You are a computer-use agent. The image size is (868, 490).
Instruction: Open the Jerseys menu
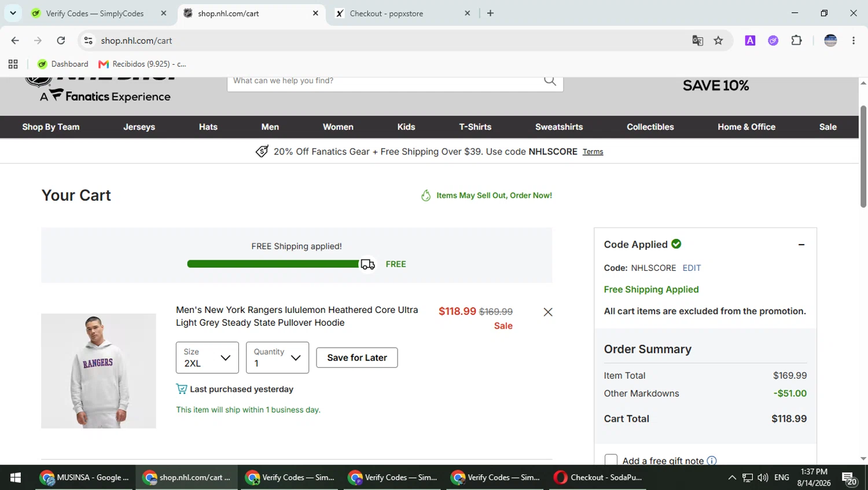click(x=139, y=127)
